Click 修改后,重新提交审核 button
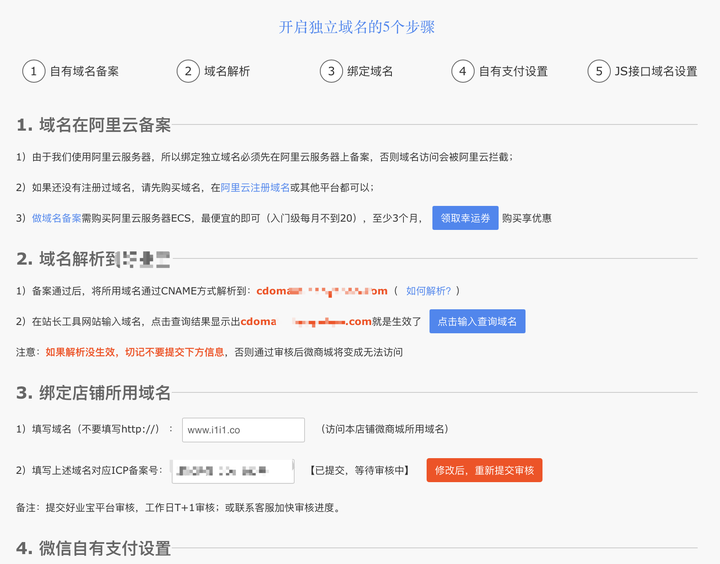The width and height of the screenshot is (720, 564). 484,470
